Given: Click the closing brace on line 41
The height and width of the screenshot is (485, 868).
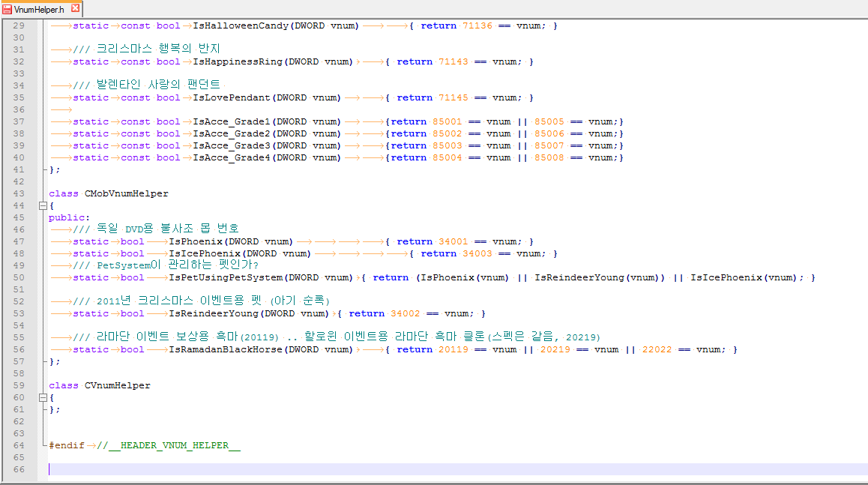Looking at the screenshot, I should 54,170.
